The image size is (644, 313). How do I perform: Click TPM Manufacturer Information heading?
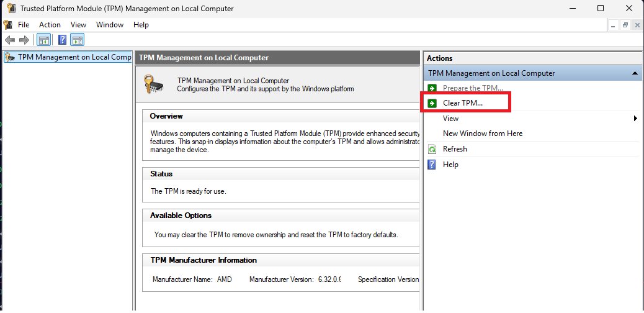coord(203,260)
